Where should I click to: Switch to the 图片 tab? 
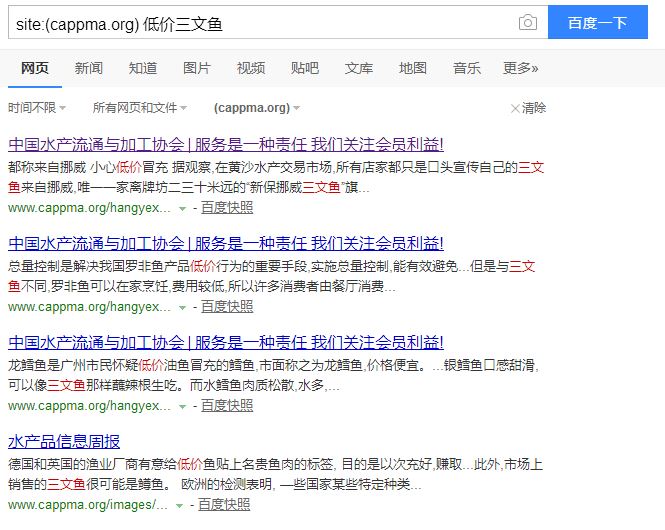[x=197, y=68]
